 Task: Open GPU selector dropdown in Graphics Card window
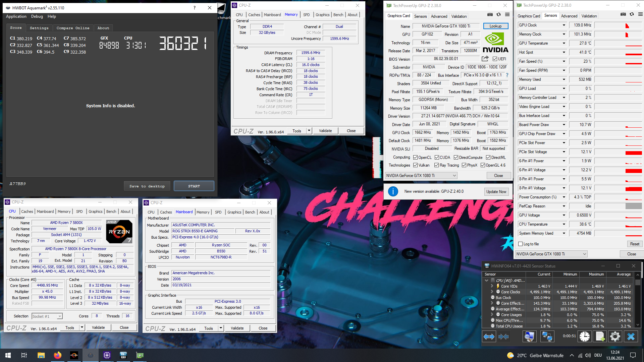point(421,176)
